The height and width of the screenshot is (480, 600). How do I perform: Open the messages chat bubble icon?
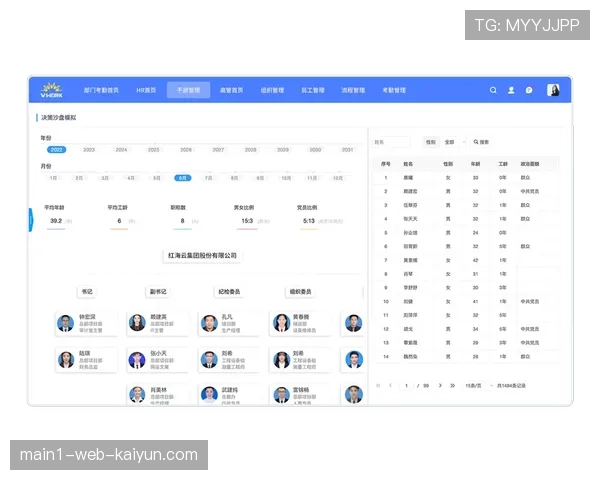[529, 90]
